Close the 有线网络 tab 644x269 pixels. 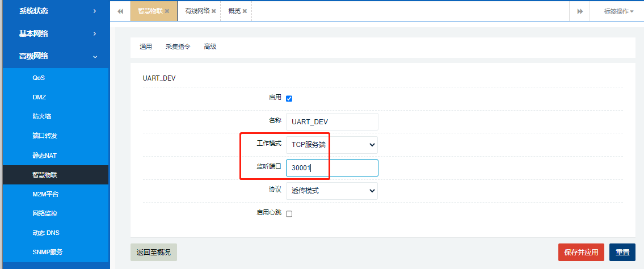[213, 11]
